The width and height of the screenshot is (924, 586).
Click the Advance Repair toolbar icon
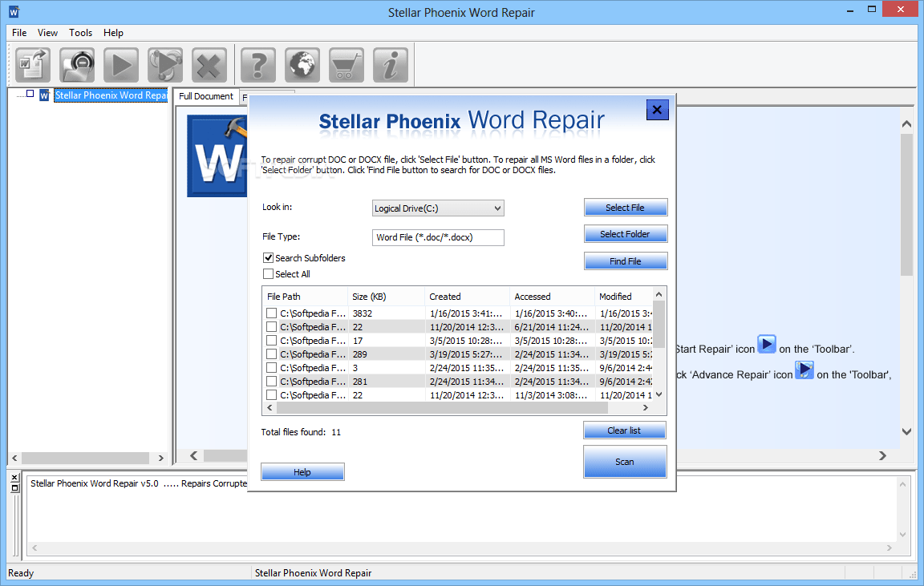pyautogui.click(x=165, y=65)
